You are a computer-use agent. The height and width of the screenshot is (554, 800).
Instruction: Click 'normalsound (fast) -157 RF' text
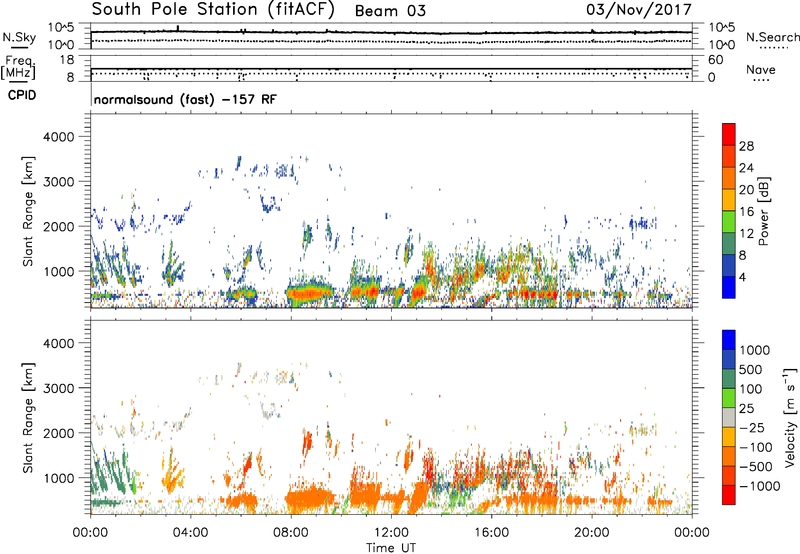pos(185,99)
